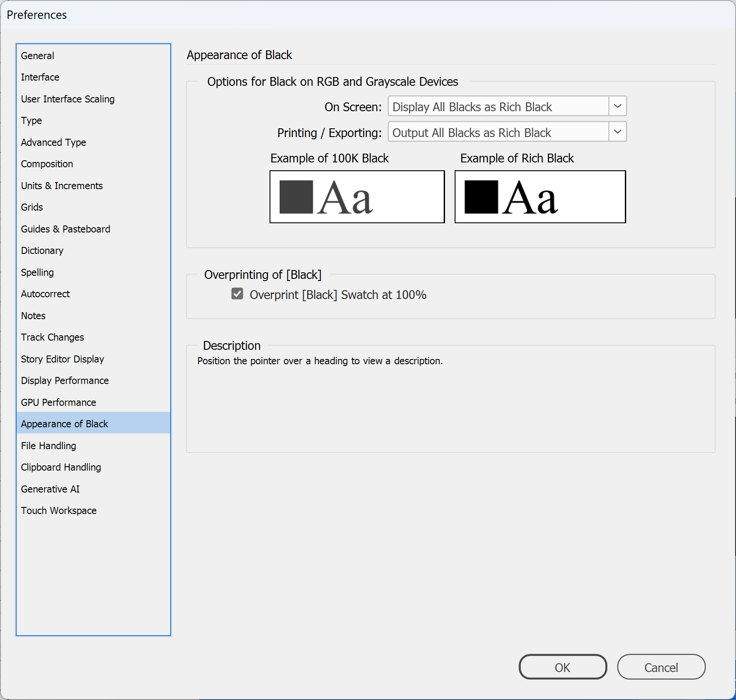
Task: Select Appearance of Black category
Action: [93, 423]
